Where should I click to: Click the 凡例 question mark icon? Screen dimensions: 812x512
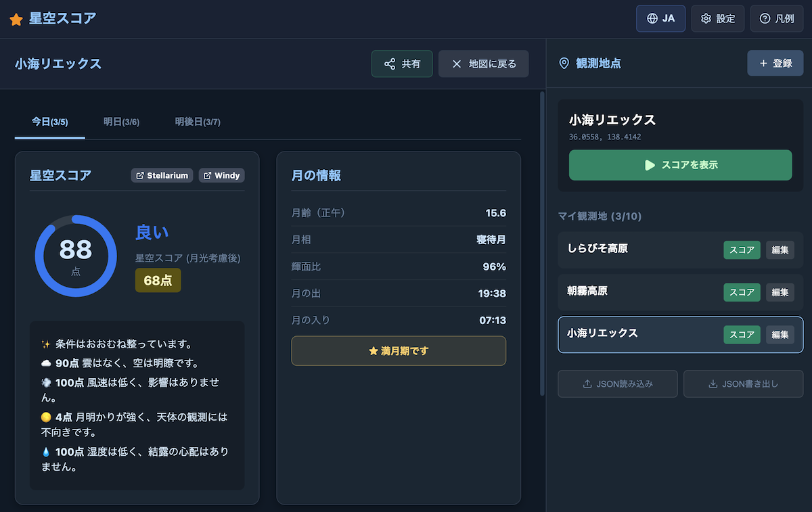(x=764, y=18)
